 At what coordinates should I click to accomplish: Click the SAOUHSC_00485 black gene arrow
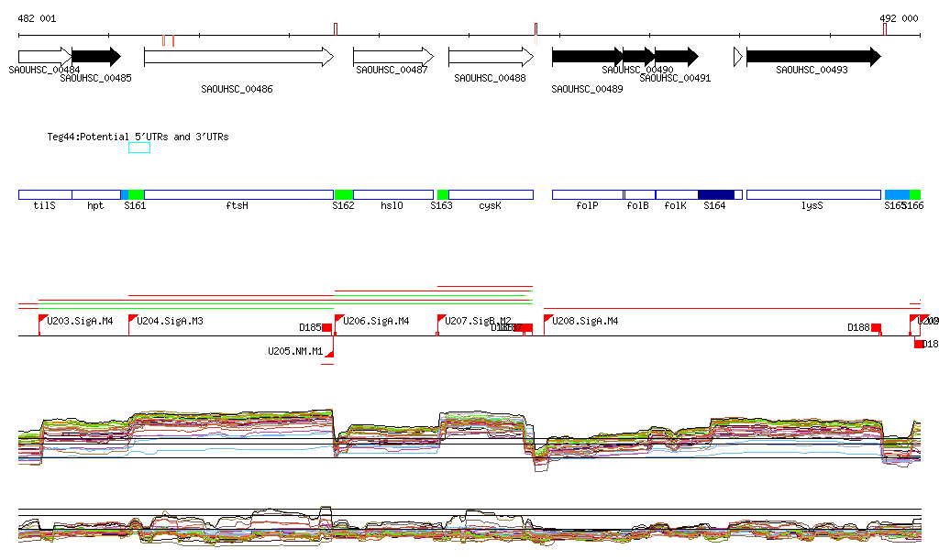(x=95, y=57)
